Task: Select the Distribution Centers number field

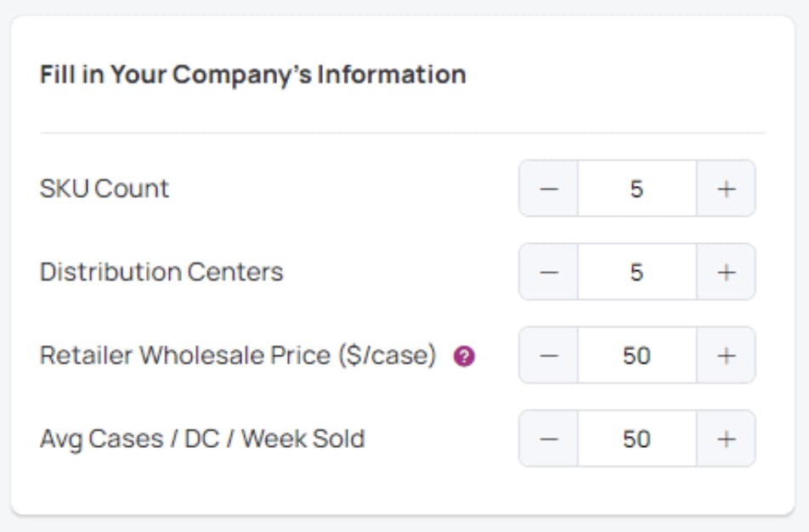Action: 636,272
